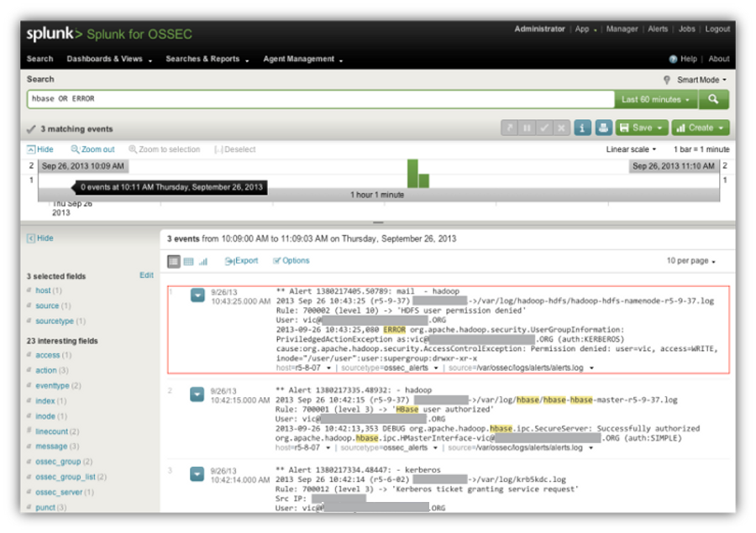Open event menu for the 10:42:14 event
Viewport: 756px width, 533px height.
point(197,474)
